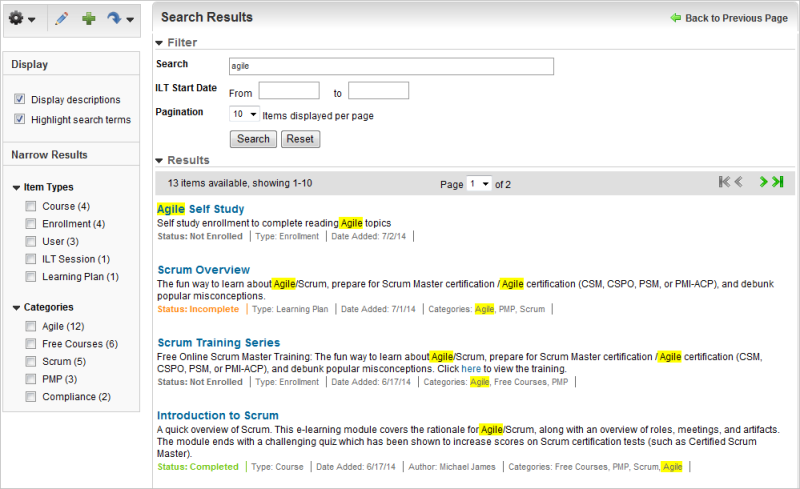
Task: Go to previous page of results
Action: coord(738,182)
